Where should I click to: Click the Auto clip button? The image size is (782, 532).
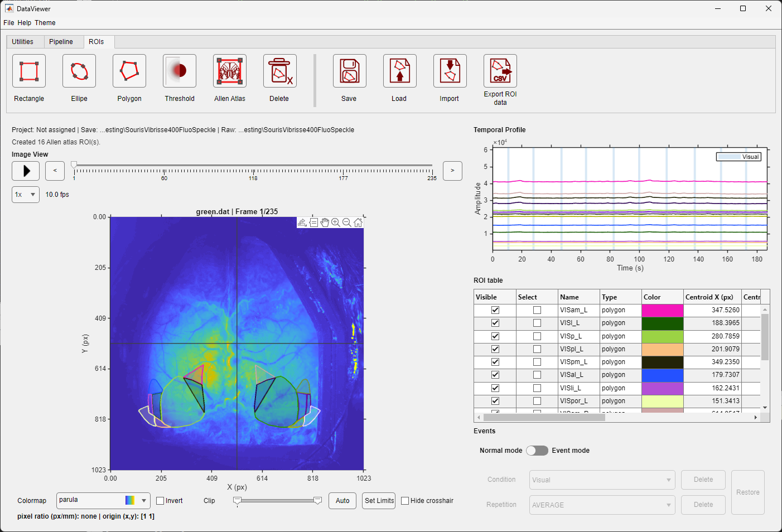point(343,501)
